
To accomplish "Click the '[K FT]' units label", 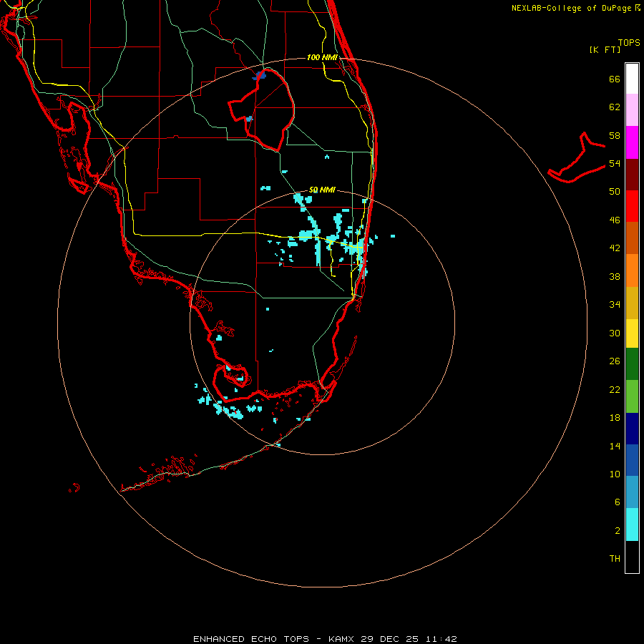I will (x=605, y=49).
